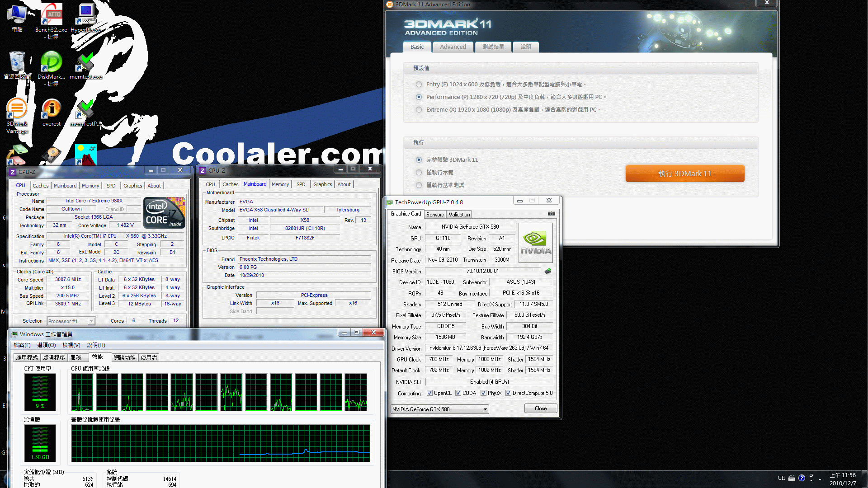This screenshot has width=868, height=488.
Task: Click the GPU-Z screenshot camera icon
Action: click(551, 214)
